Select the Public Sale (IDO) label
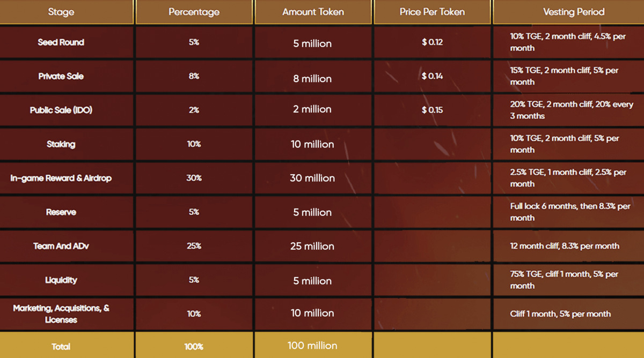Viewport: 644px width, 358px height. [x=61, y=110]
